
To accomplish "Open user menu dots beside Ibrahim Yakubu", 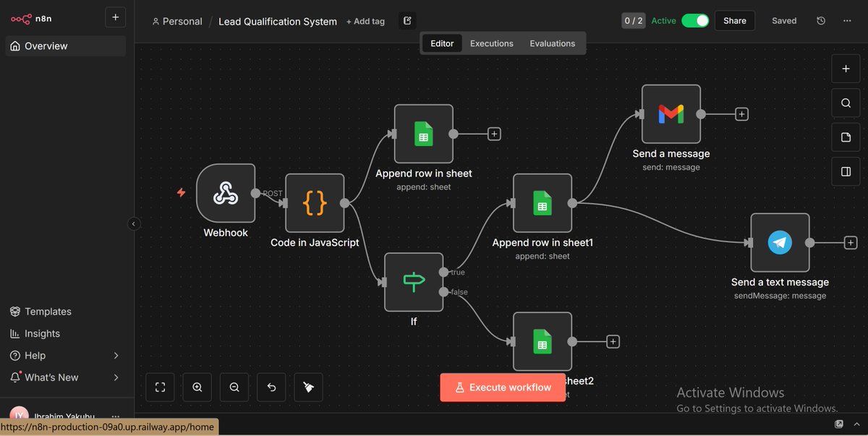I will click(x=116, y=416).
